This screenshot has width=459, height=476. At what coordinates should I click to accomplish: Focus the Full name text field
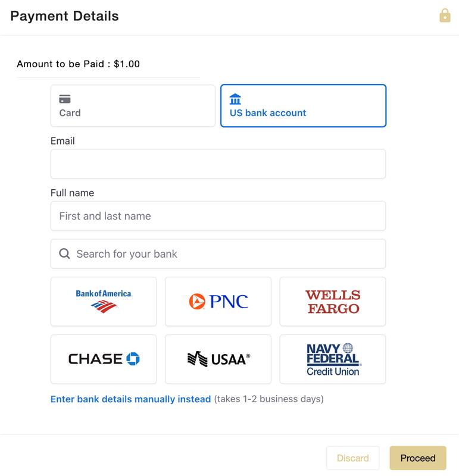click(218, 216)
